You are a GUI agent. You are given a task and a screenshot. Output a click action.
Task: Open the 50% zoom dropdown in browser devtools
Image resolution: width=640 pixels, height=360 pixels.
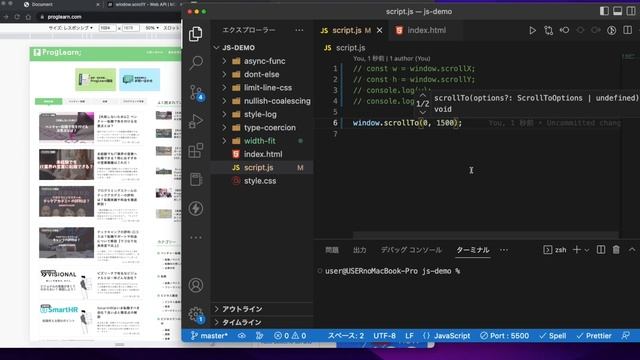pyautogui.click(x=152, y=28)
